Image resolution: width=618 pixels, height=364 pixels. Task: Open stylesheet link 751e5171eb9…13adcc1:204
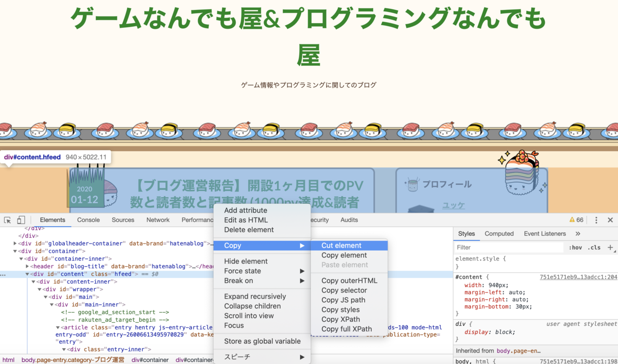(578, 277)
